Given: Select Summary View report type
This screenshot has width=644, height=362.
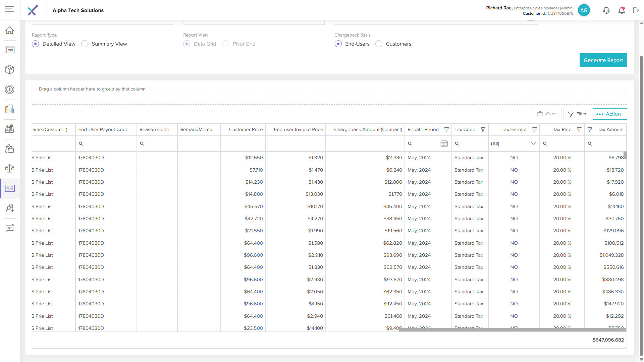Looking at the screenshot, I should (x=85, y=44).
